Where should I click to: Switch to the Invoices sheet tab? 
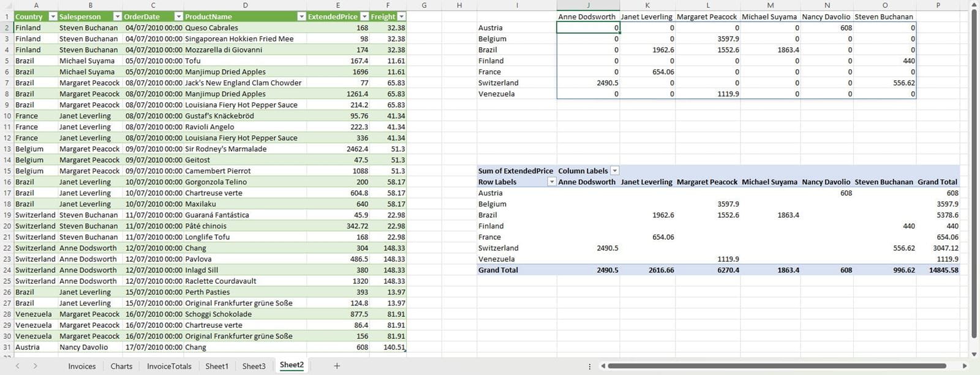click(x=81, y=366)
